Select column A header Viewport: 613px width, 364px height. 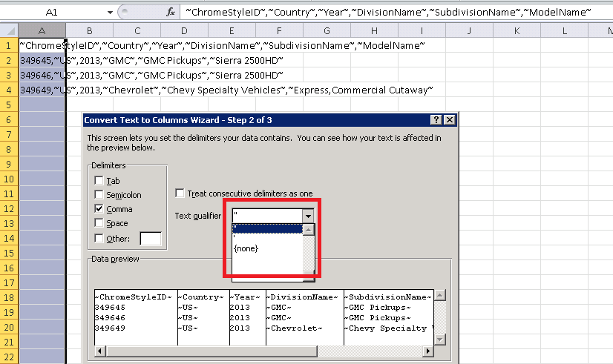(42, 30)
